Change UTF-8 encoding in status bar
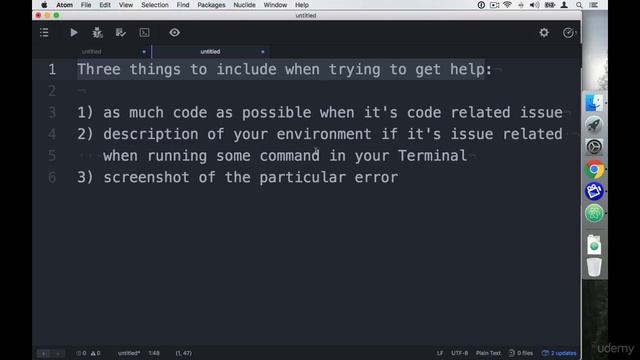Viewport: 640px width, 360px height. tap(459, 353)
